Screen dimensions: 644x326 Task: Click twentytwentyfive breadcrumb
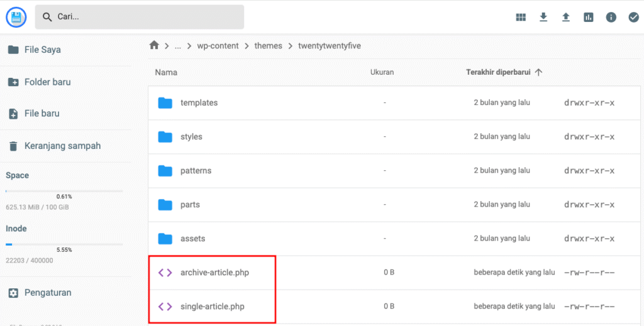point(330,46)
